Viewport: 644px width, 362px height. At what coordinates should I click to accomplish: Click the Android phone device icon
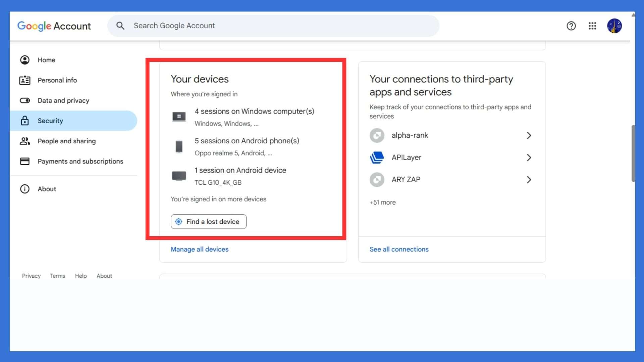[x=179, y=146]
